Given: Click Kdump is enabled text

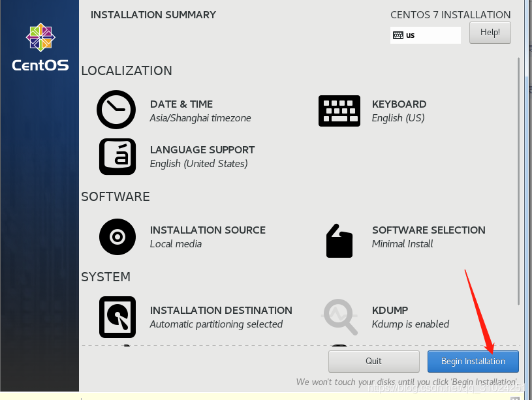Looking at the screenshot, I should coord(411,324).
